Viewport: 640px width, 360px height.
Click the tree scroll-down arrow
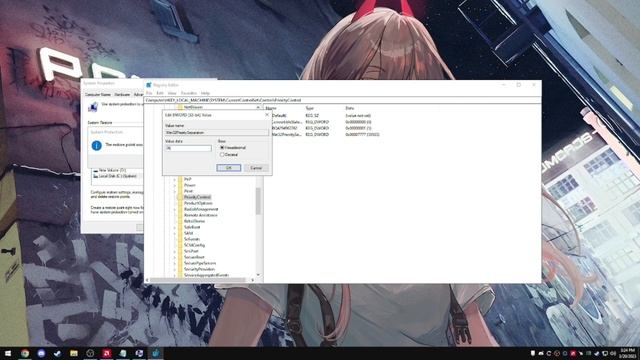pyautogui.click(x=258, y=275)
